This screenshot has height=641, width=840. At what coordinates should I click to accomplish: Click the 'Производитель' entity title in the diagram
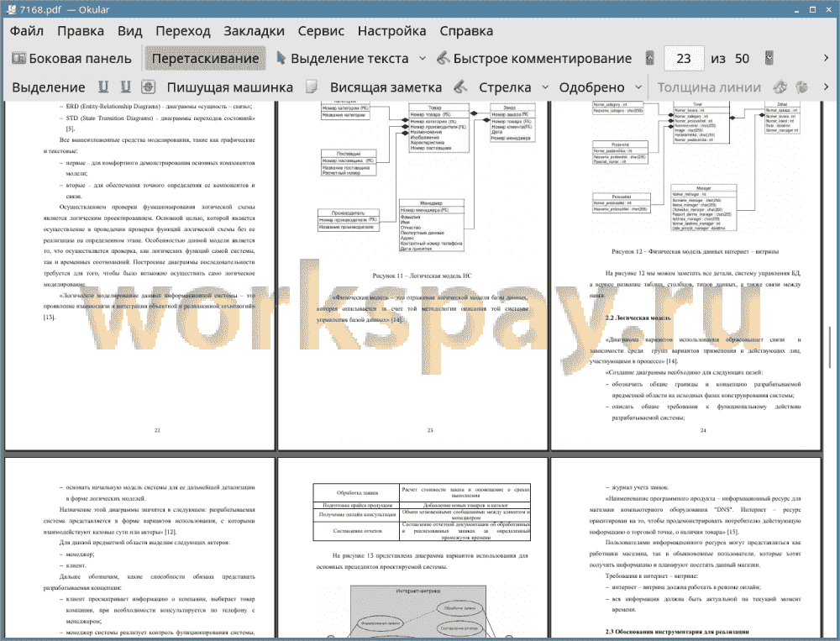coord(349,213)
